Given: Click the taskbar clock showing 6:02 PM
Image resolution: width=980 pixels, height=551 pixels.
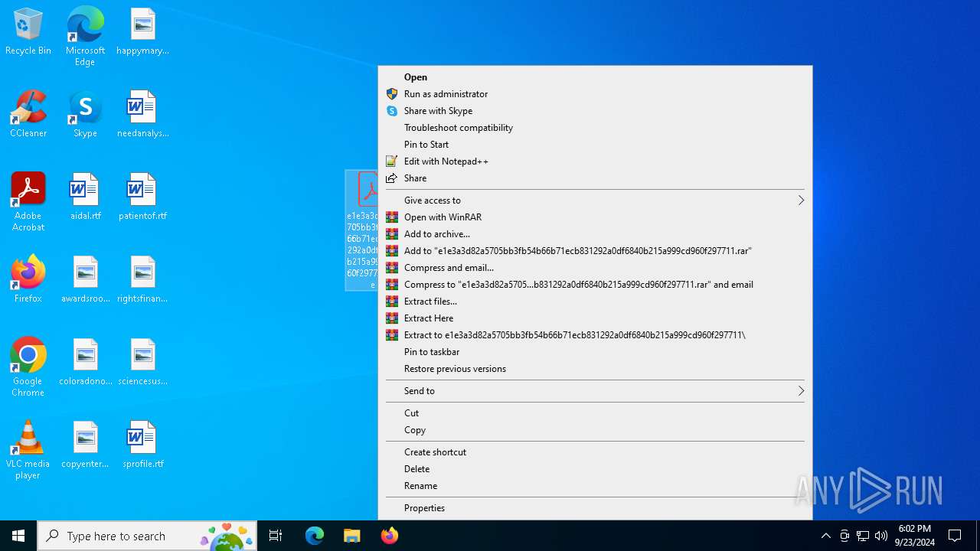Looking at the screenshot, I should click(x=915, y=536).
